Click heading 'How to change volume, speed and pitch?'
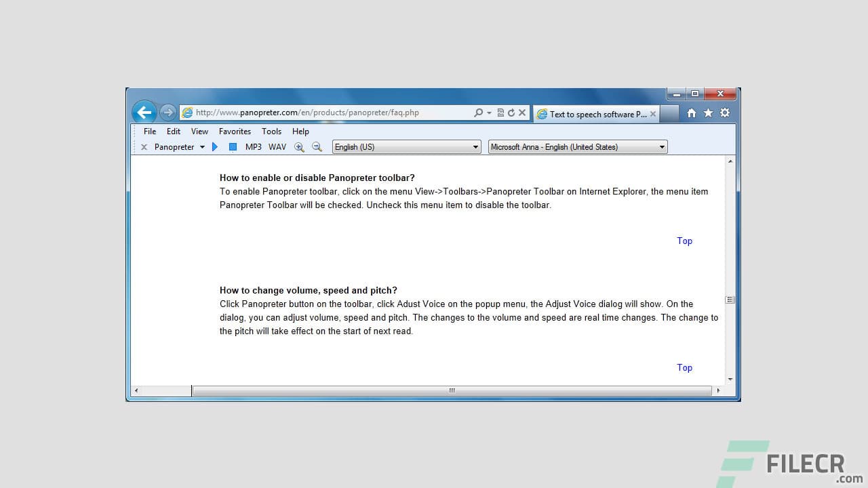Viewport: 868px width, 488px height. pyautogui.click(x=309, y=291)
